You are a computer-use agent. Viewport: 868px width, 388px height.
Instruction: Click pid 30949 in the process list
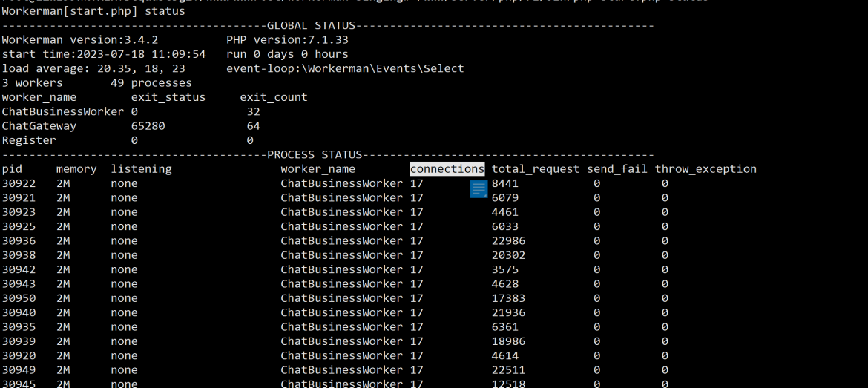point(19,370)
